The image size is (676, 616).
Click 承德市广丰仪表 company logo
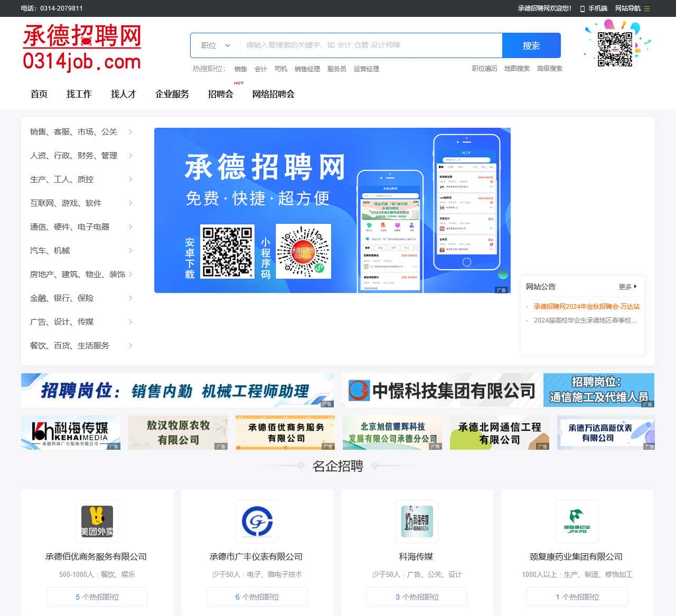257,522
